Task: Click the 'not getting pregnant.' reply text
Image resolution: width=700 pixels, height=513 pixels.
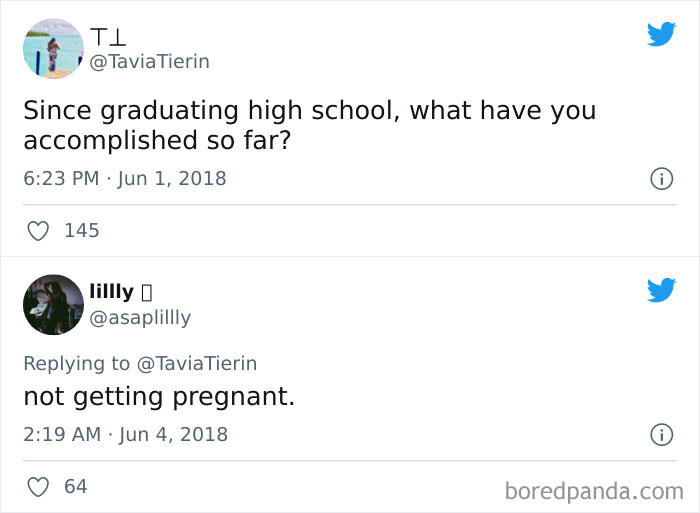Action: (x=159, y=397)
